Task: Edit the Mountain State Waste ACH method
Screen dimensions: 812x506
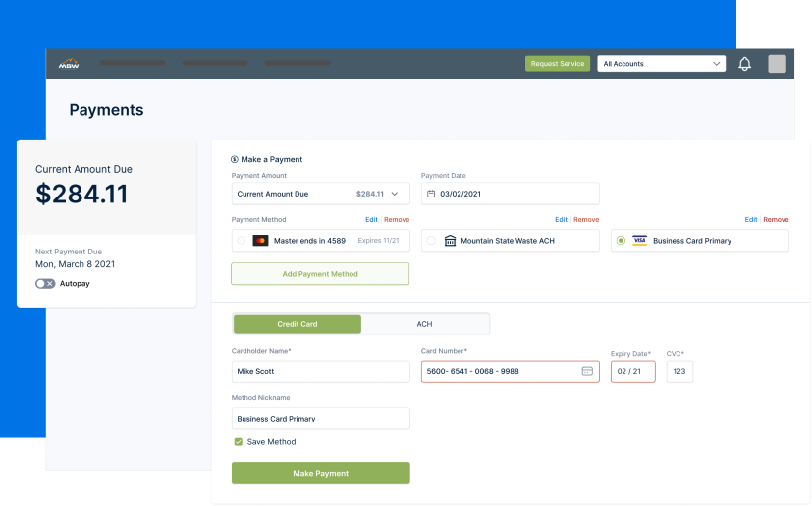Action: (561, 220)
